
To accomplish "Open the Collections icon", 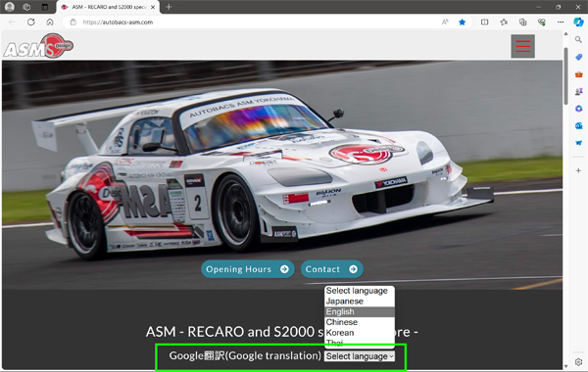I will pos(522,23).
